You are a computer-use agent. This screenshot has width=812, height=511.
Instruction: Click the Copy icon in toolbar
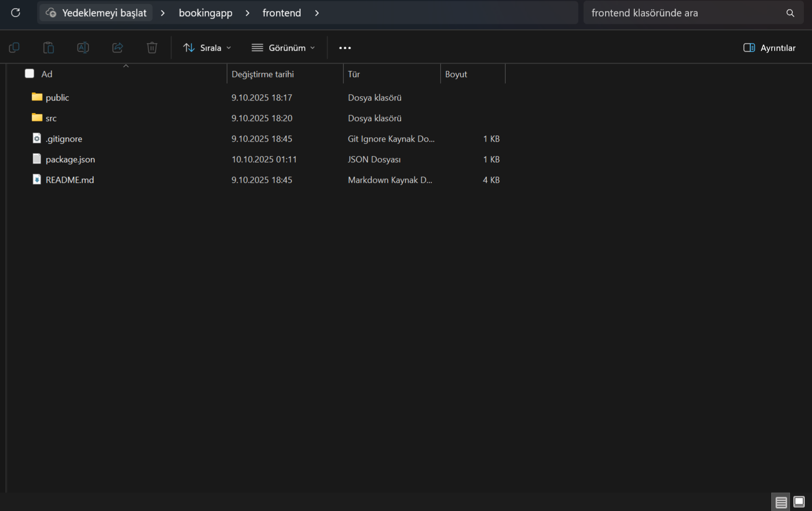click(x=14, y=47)
